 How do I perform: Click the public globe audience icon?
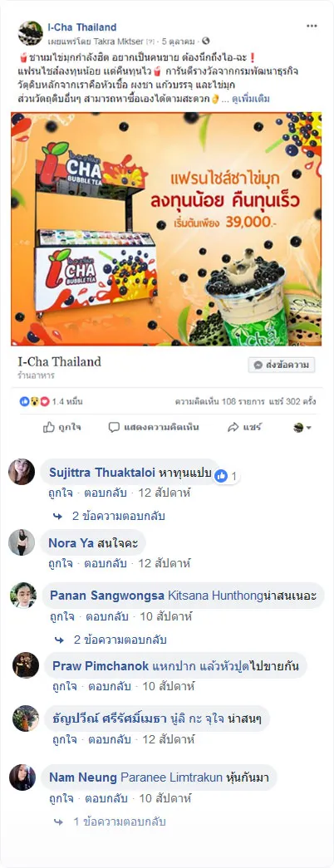(x=206, y=41)
